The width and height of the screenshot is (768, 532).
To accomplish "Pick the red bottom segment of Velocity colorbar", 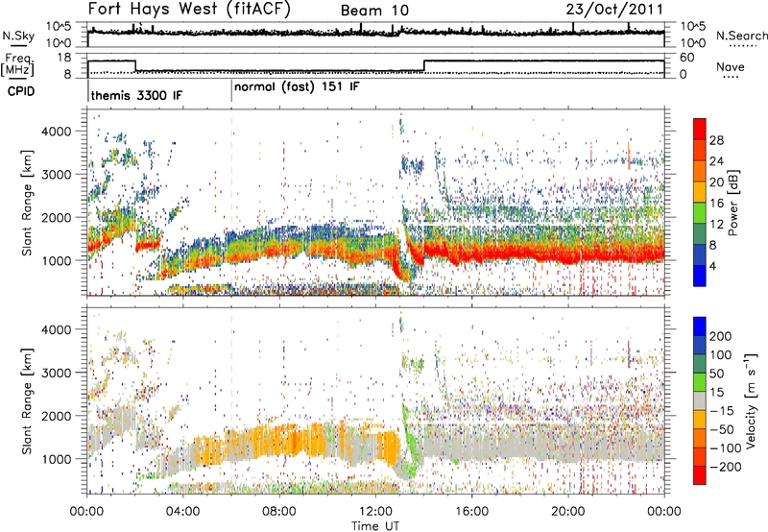I will (x=700, y=475).
